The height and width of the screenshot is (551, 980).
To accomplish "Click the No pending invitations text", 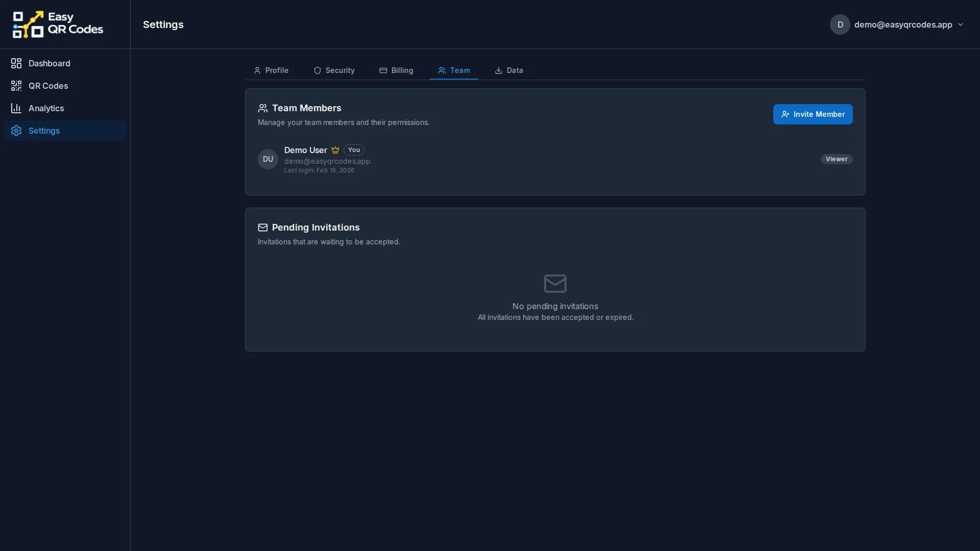I will (555, 306).
